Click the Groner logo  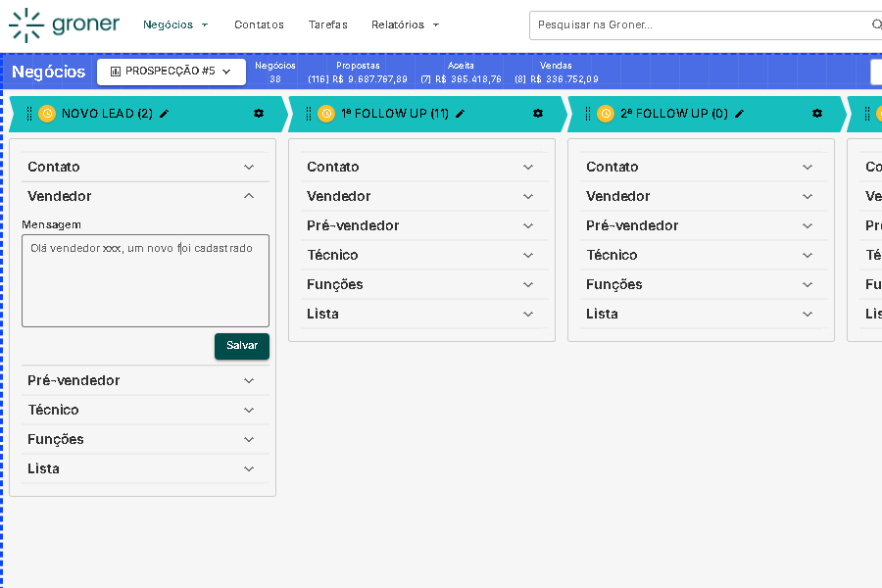(x=64, y=24)
